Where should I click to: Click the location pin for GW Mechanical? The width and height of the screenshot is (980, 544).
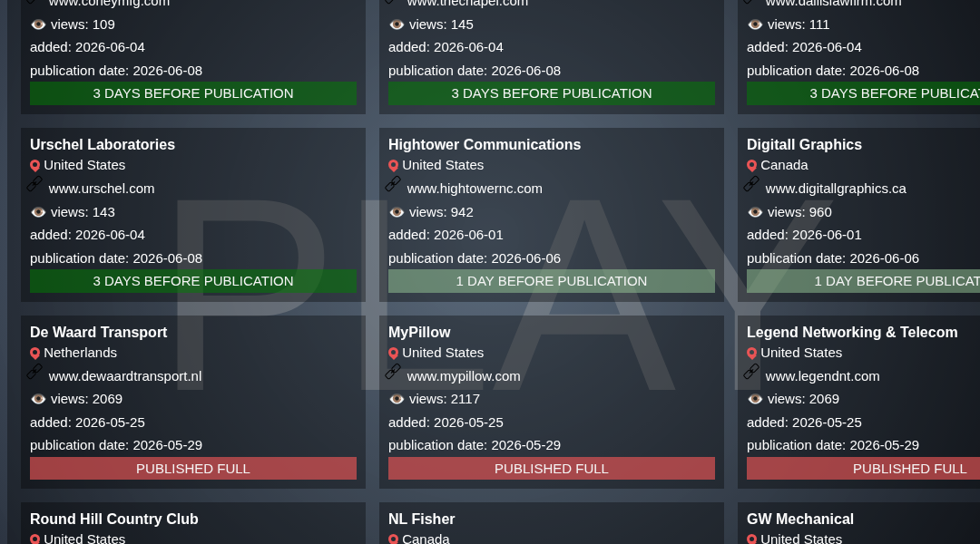pos(752,539)
